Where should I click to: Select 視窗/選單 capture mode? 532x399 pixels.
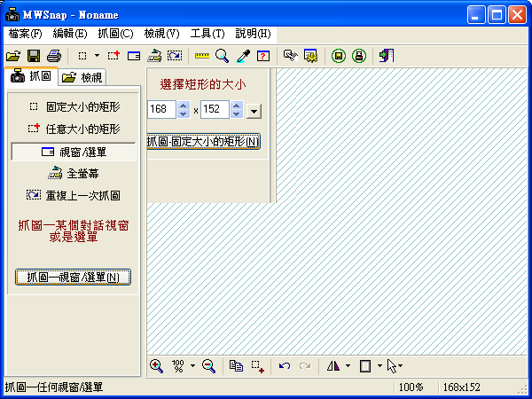[x=74, y=152]
